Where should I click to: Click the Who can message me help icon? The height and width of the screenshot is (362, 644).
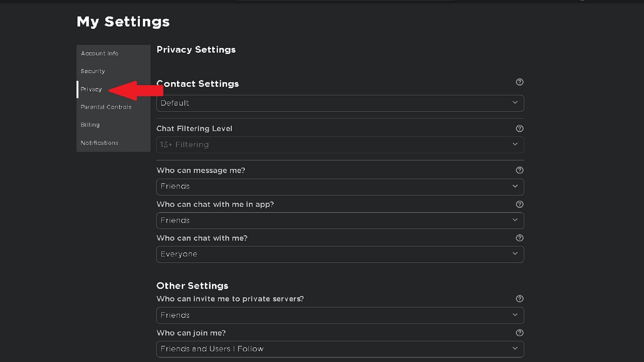click(520, 170)
